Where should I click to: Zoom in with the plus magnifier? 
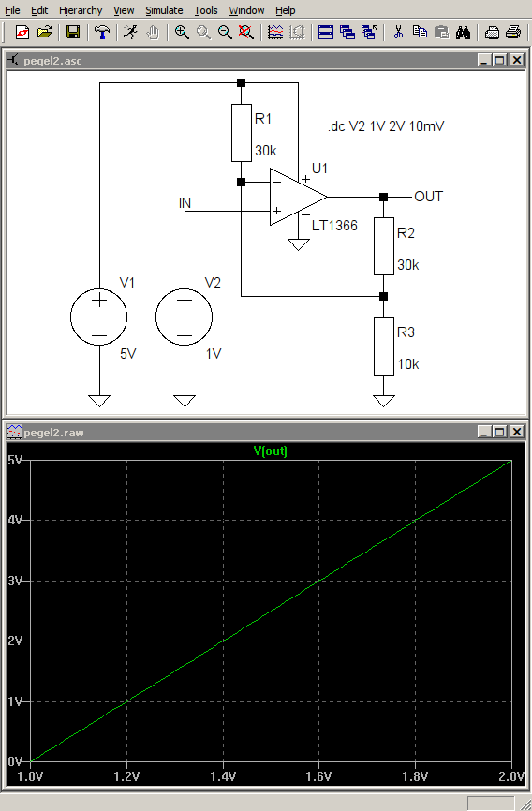(x=181, y=33)
